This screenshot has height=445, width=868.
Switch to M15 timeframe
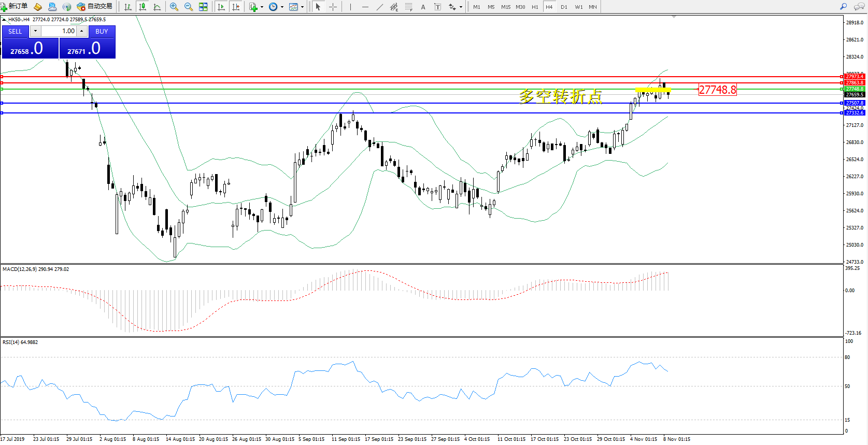(506, 7)
